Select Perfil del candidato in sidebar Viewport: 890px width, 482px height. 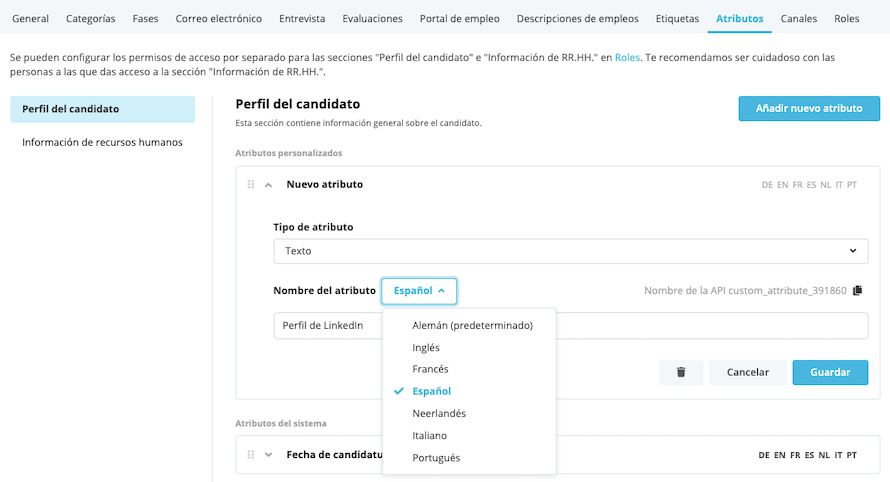102,109
